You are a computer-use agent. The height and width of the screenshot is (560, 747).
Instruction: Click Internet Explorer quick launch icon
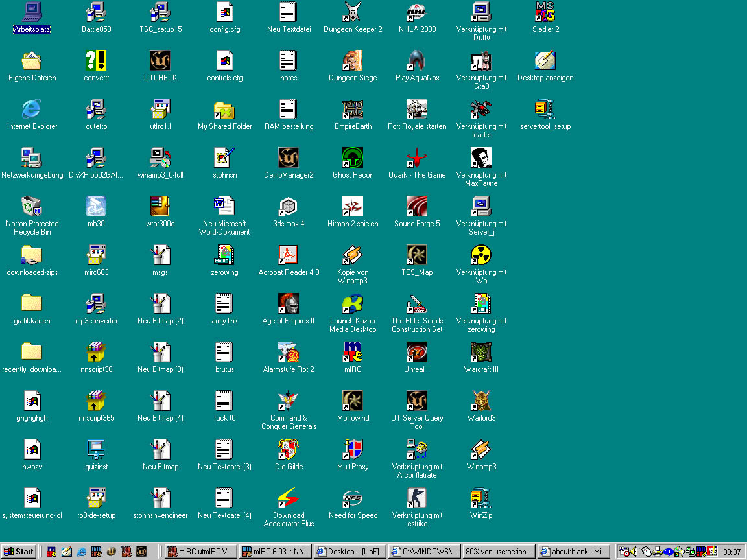click(x=82, y=552)
